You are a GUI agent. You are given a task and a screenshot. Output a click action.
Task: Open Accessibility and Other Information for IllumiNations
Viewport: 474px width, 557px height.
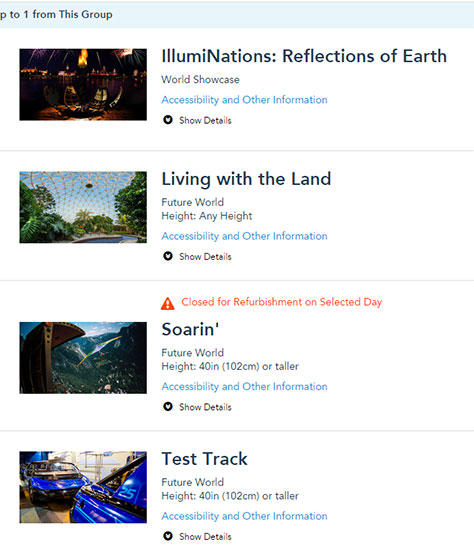[x=244, y=100]
